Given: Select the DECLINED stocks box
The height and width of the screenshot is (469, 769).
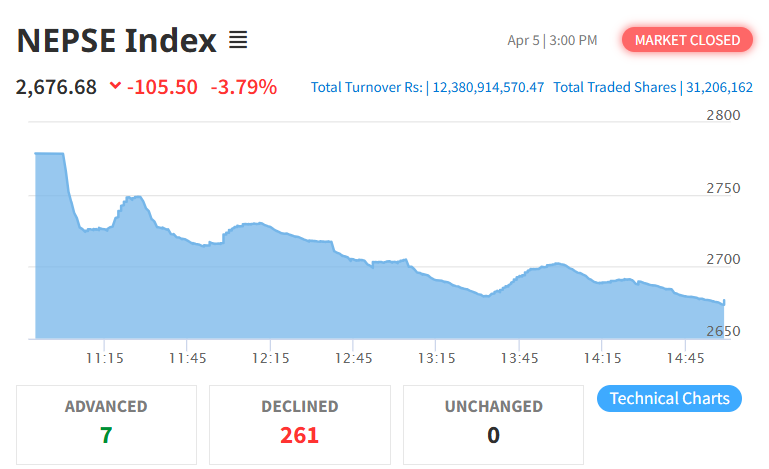Looking at the screenshot, I should click(x=299, y=422).
